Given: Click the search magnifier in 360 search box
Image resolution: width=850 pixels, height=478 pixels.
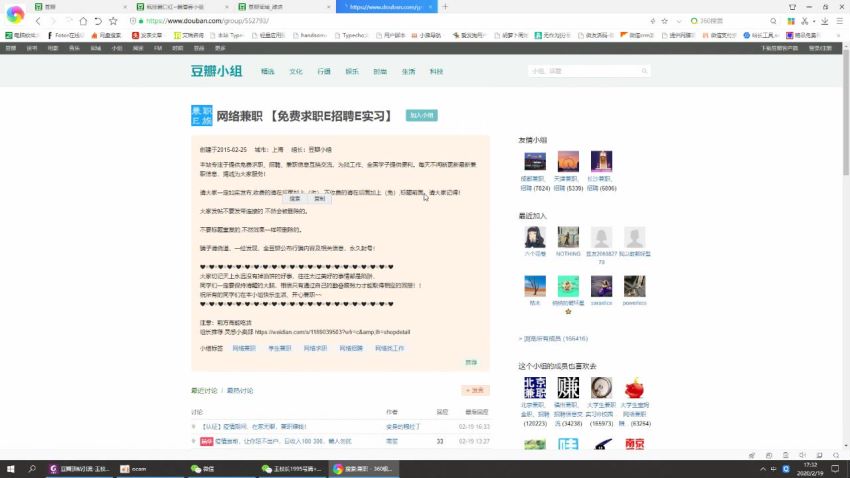Looking at the screenshot, I should pyautogui.click(x=773, y=21).
